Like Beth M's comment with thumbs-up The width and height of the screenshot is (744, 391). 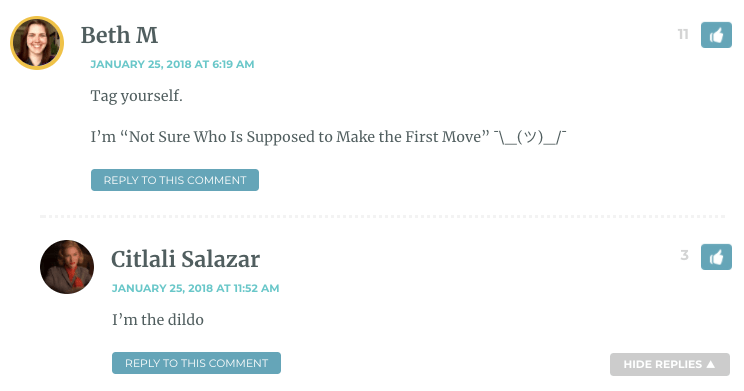(x=716, y=35)
